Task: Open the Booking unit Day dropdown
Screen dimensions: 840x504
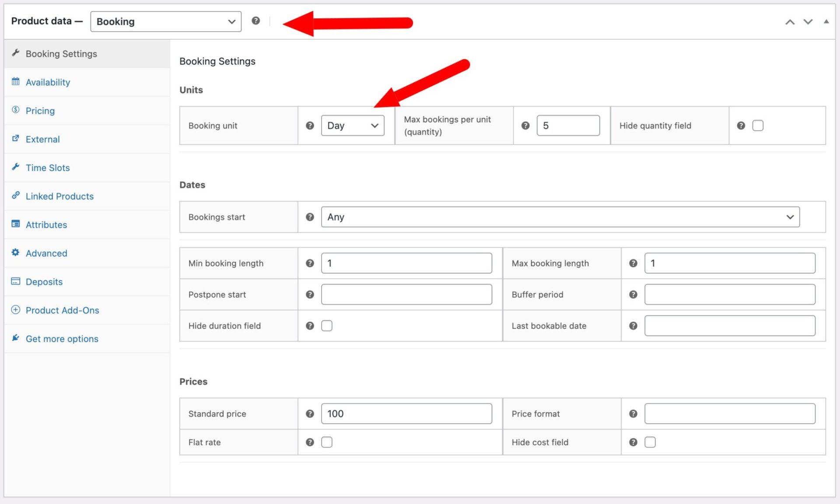Action: [352, 126]
